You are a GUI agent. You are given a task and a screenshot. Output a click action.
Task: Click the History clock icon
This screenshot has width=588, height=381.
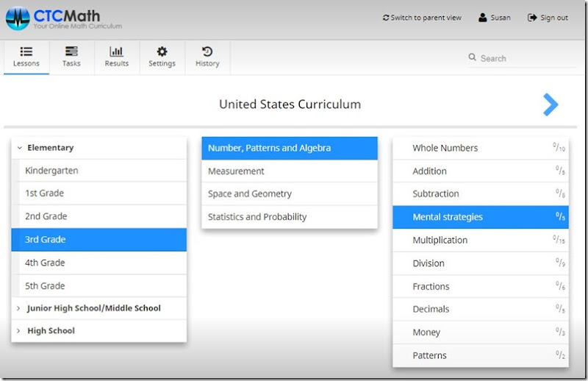(x=207, y=51)
